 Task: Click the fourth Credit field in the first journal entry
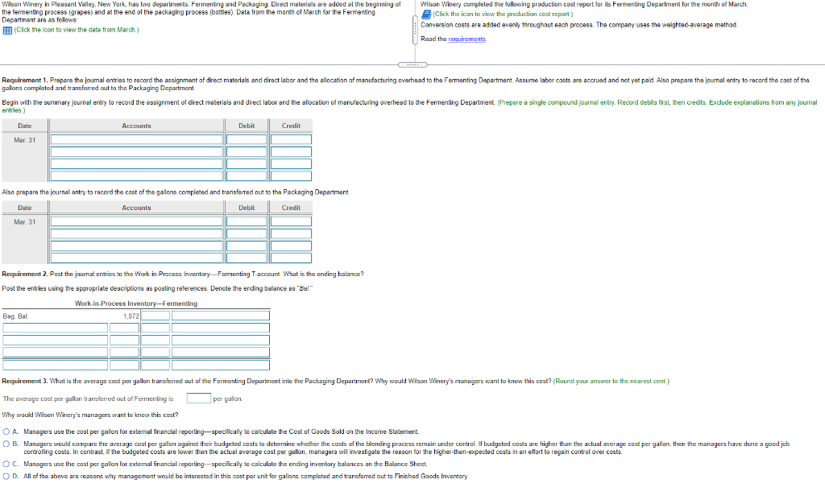291,176
